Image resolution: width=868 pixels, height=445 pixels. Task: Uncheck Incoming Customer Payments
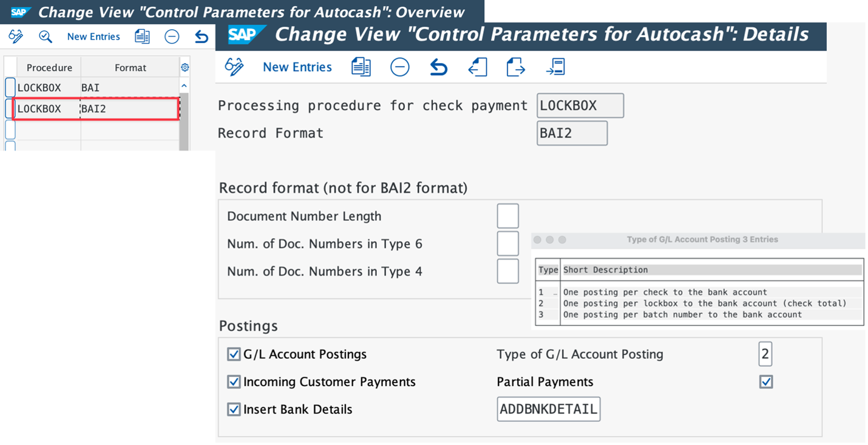[x=234, y=382]
